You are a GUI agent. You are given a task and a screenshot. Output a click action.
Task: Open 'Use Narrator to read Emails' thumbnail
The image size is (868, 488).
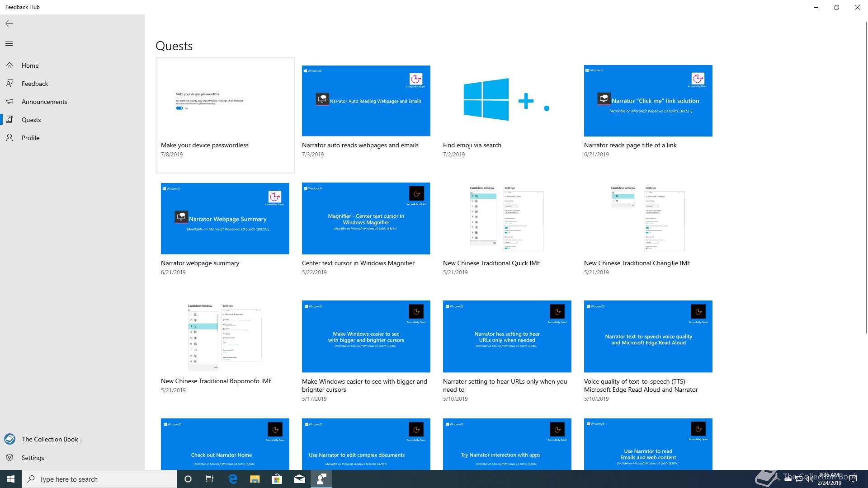tap(648, 444)
